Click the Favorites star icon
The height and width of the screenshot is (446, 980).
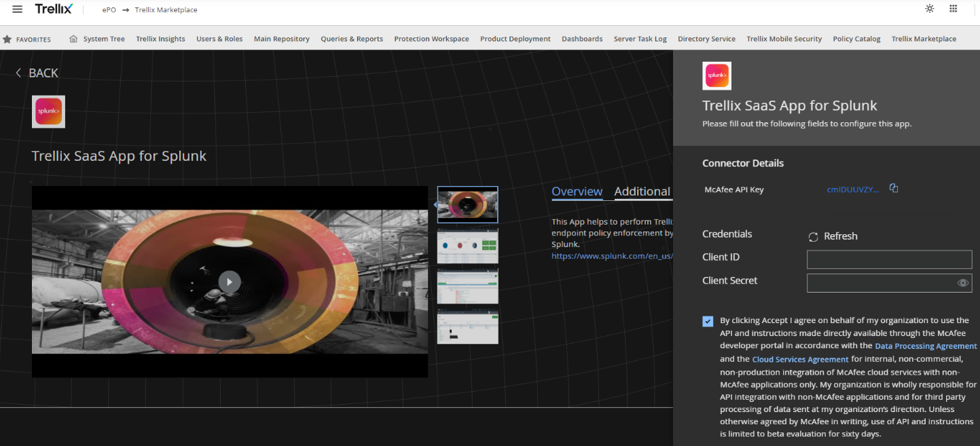point(7,39)
